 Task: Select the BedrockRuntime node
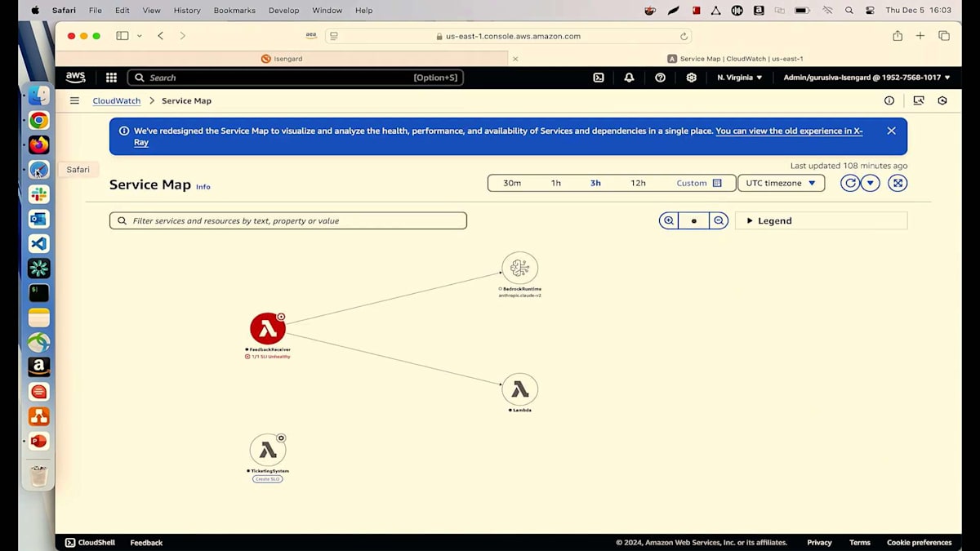tap(519, 268)
